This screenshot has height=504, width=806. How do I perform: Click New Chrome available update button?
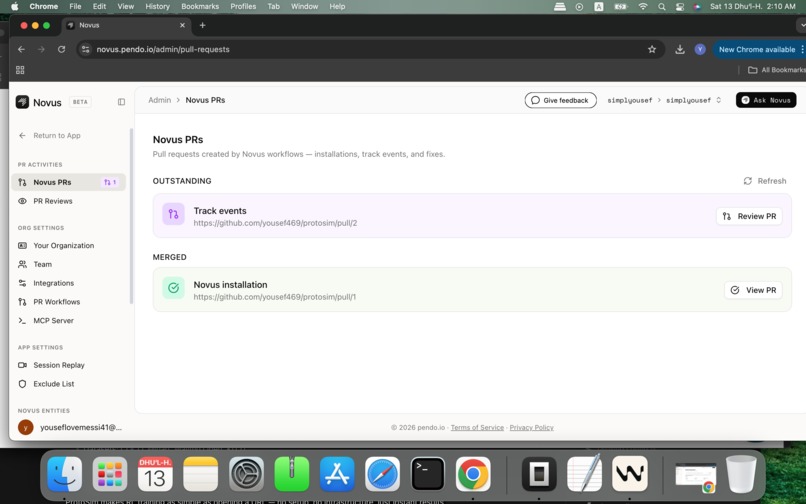tap(757, 49)
